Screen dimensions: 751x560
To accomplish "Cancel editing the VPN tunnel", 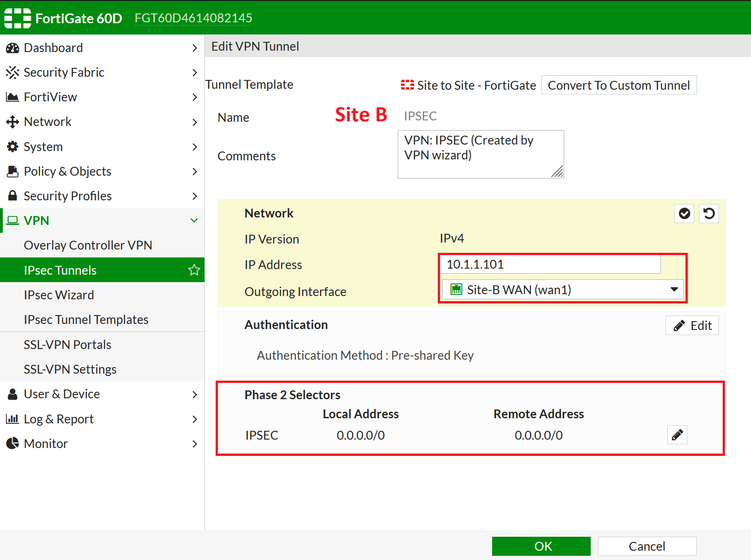I will (647, 546).
